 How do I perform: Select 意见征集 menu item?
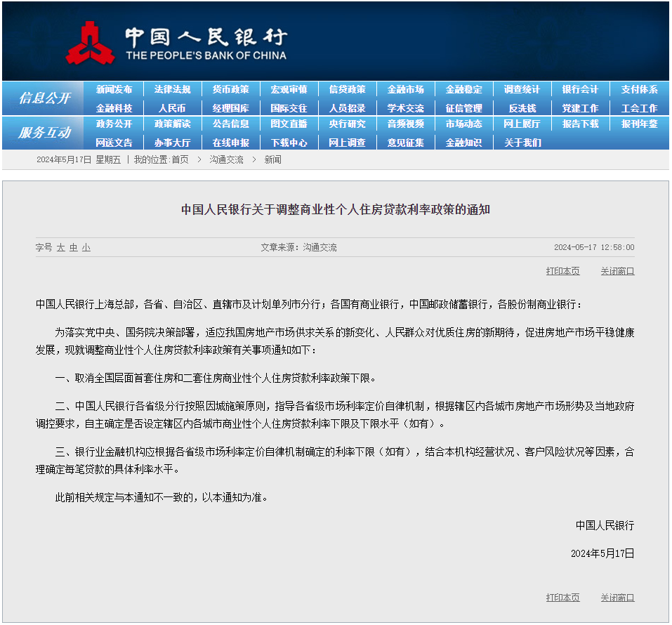[x=405, y=143]
